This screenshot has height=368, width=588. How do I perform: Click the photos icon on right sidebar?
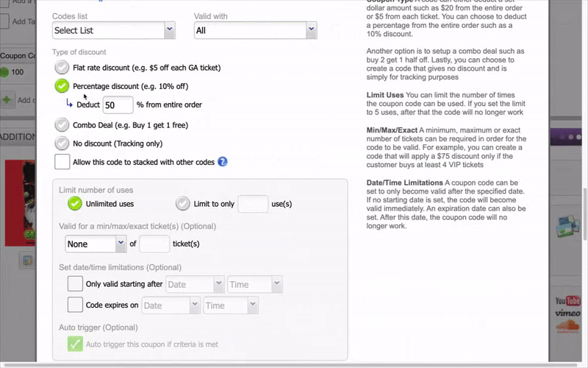point(567,226)
